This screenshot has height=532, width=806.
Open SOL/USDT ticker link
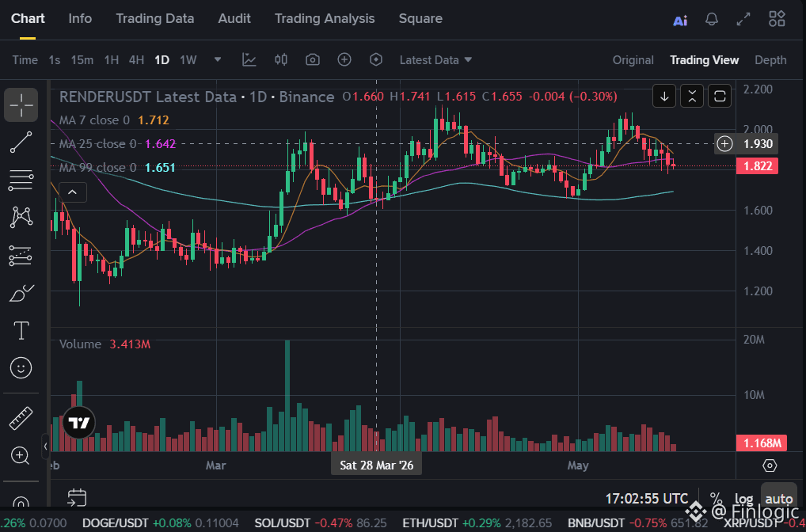coord(320,524)
